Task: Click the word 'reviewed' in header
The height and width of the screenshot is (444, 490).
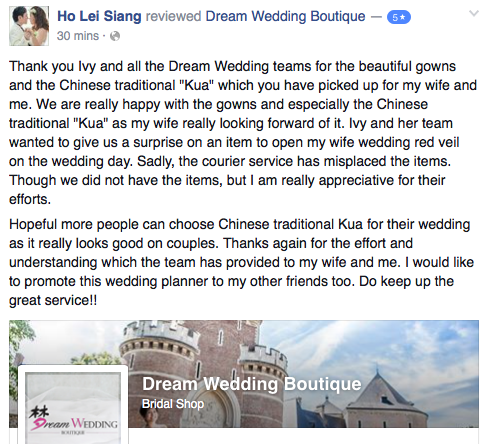Action: click(x=173, y=16)
